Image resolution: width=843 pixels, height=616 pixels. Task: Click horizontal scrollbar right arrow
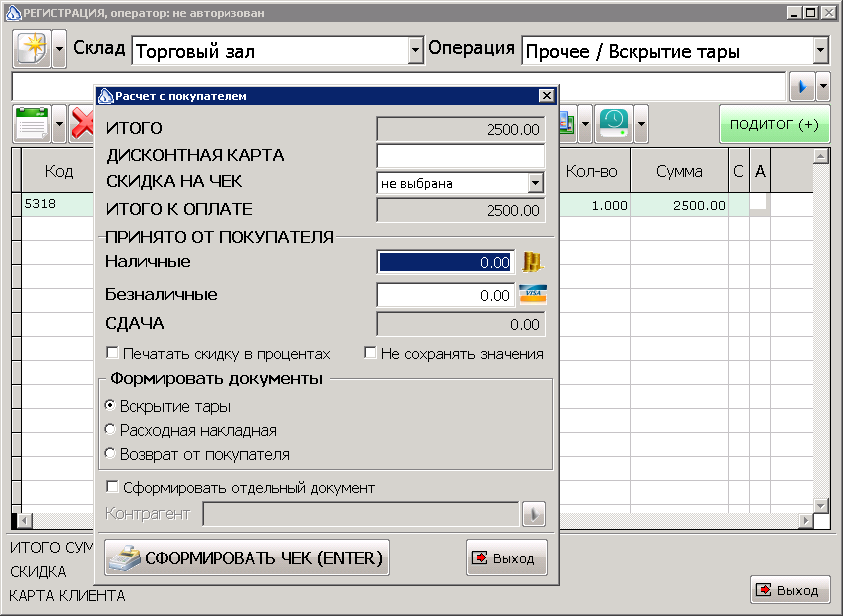click(x=805, y=520)
